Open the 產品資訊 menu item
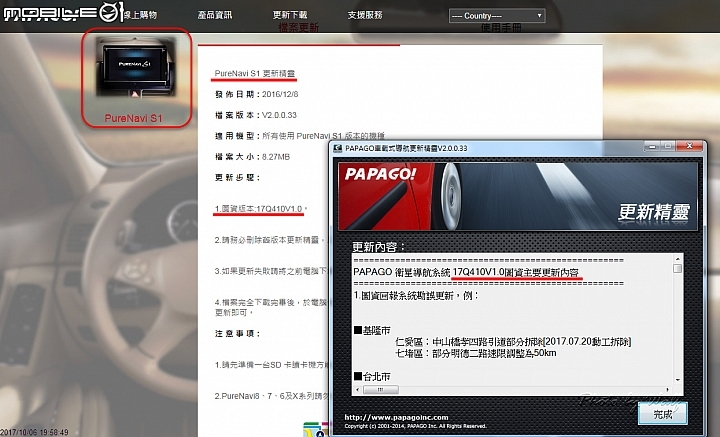 tap(214, 15)
